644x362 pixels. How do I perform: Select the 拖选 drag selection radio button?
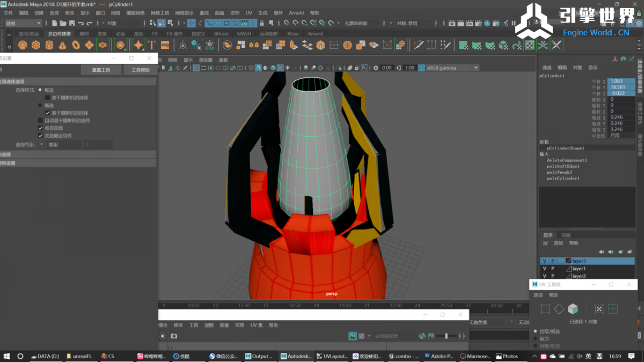pos(40,106)
